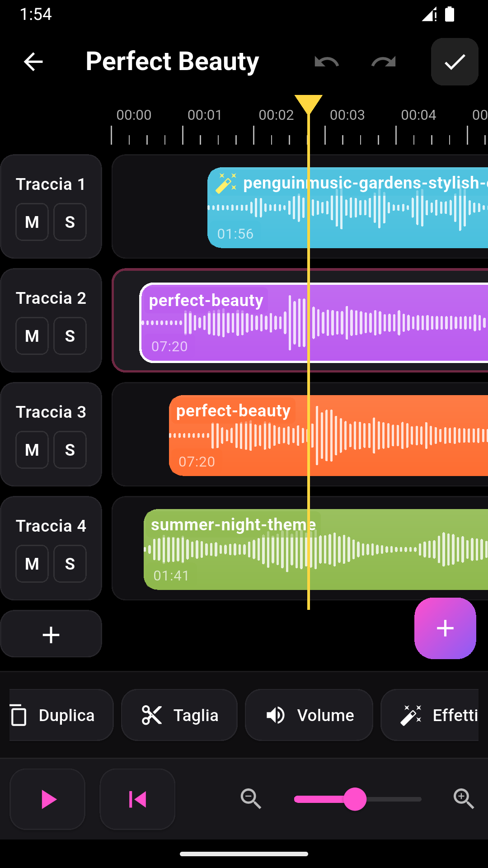Image resolution: width=488 pixels, height=868 pixels.
Task: Add a new track with plus button
Action: (x=51, y=634)
